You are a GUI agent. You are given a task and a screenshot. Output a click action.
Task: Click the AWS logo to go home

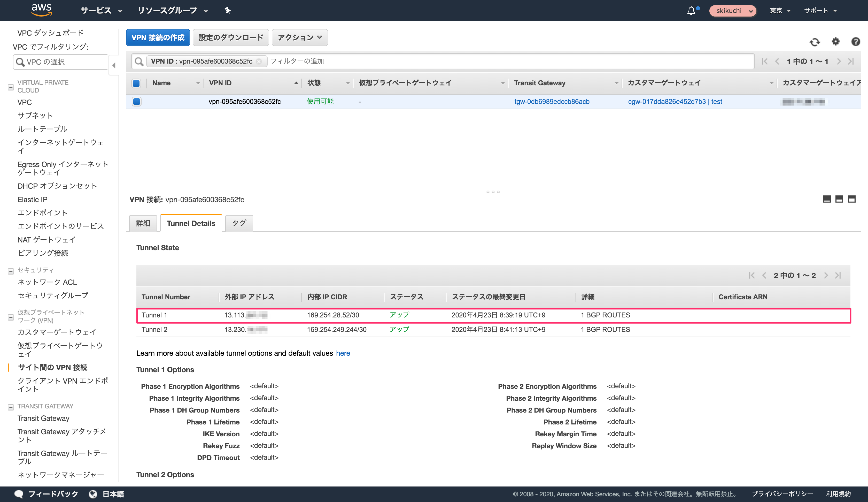pyautogui.click(x=41, y=10)
